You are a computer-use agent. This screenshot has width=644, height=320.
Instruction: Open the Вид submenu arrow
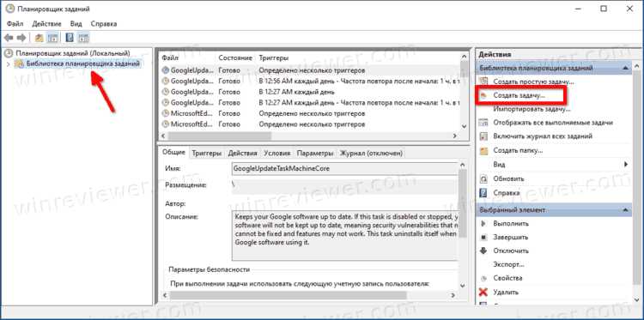(x=626, y=165)
